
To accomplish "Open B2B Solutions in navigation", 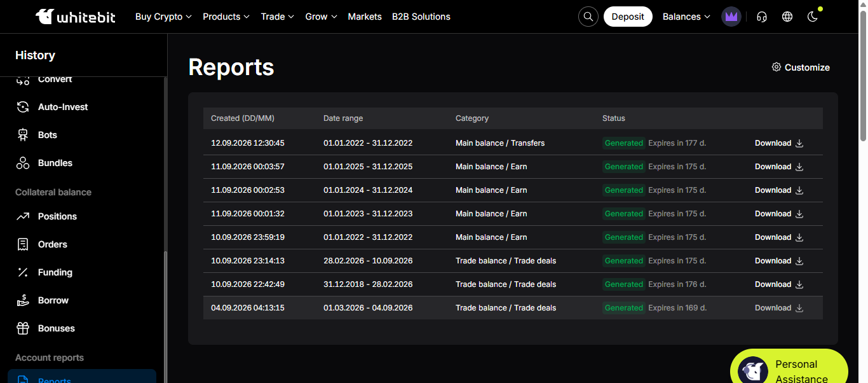I will click(421, 17).
